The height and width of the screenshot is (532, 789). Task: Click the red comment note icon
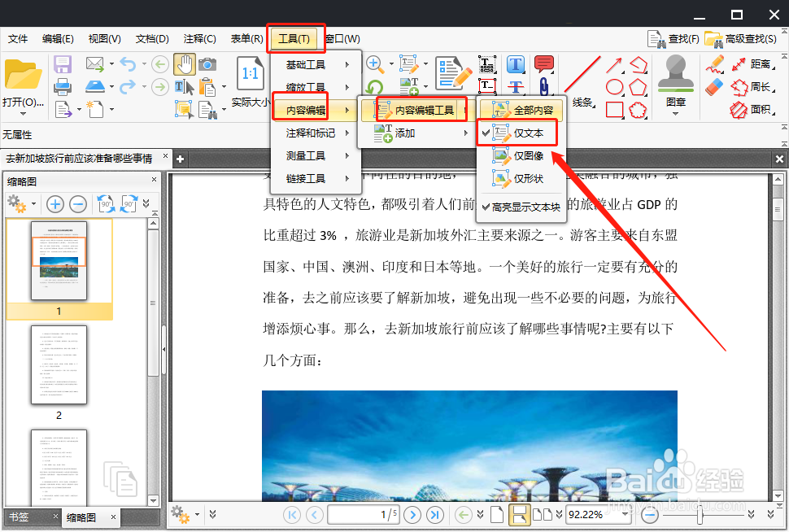point(544,64)
